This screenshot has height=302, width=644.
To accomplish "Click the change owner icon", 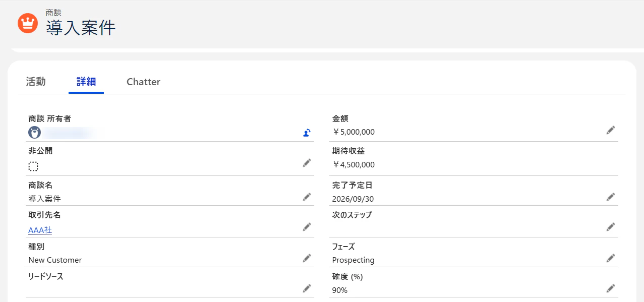I will [307, 133].
